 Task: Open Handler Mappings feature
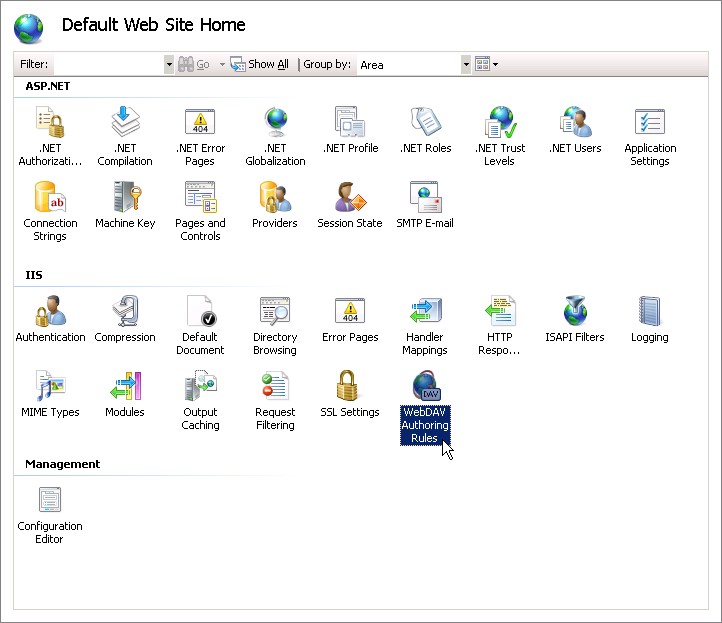[x=425, y=325]
